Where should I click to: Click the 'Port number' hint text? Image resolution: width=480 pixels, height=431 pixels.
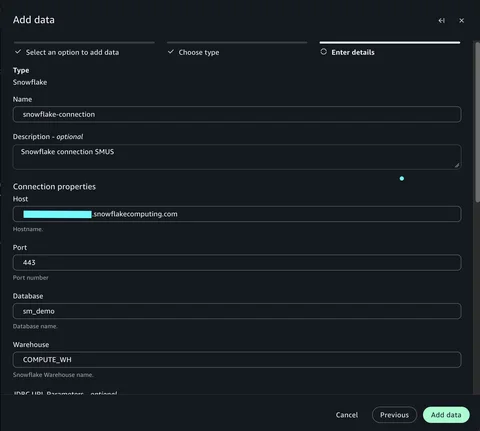coord(31,278)
